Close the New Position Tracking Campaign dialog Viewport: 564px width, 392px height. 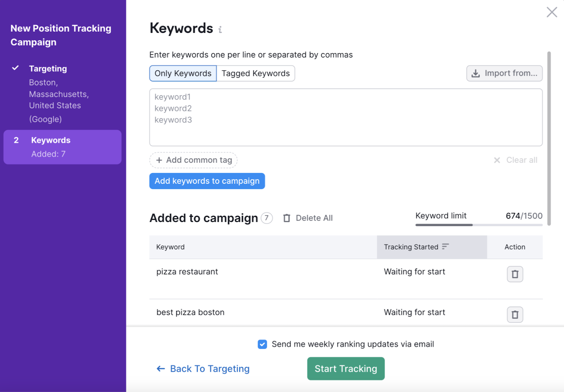click(551, 12)
